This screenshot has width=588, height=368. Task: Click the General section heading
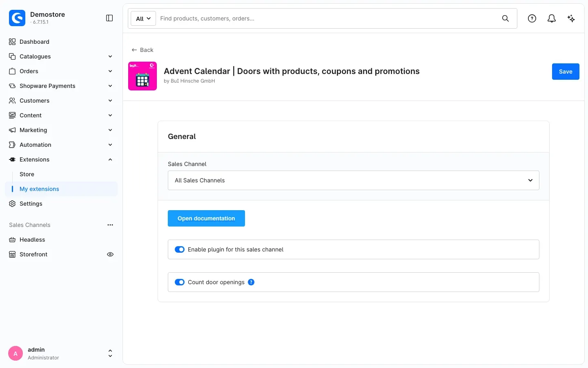tap(182, 137)
